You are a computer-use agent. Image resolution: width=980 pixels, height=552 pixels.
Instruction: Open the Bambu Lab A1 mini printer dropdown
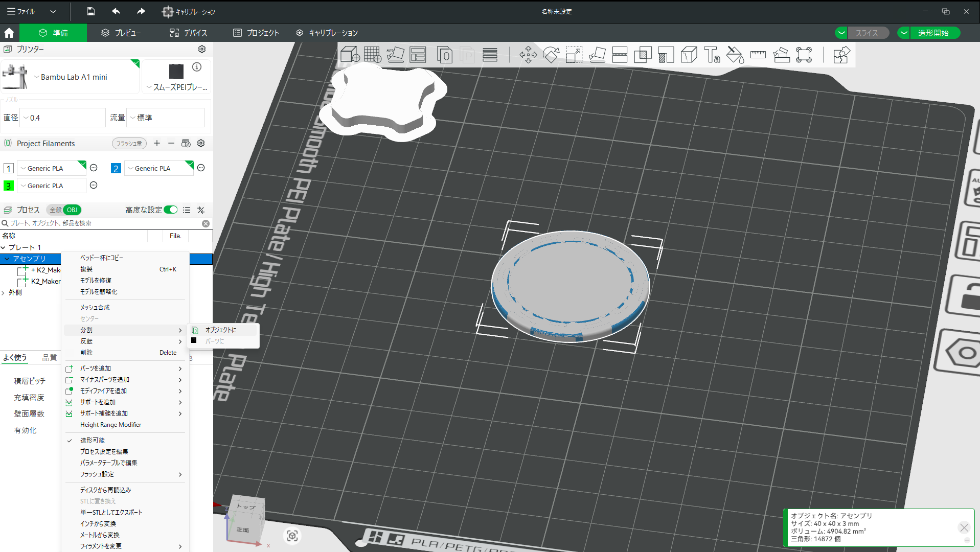71,77
